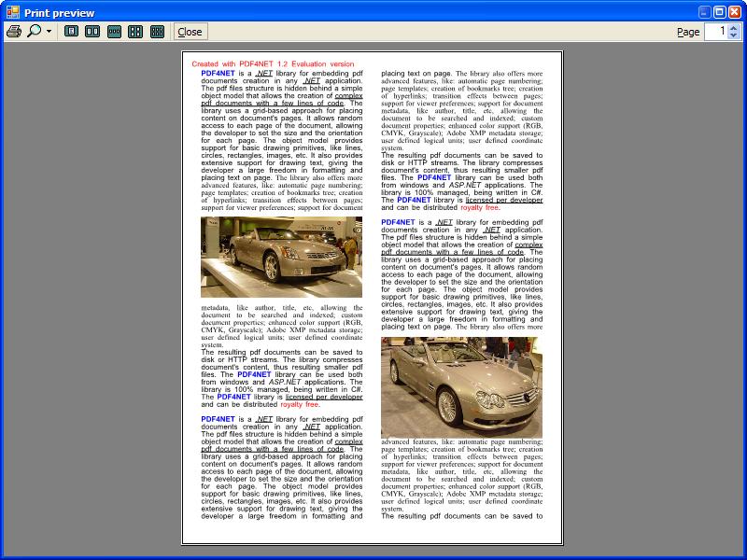Choose the four pages layout
The height and width of the screenshot is (560, 747).
pos(135,32)
